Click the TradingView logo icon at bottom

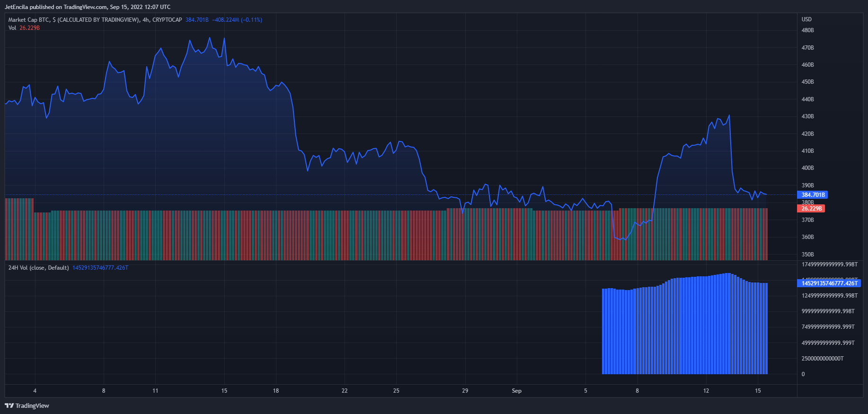click(9, 405)
